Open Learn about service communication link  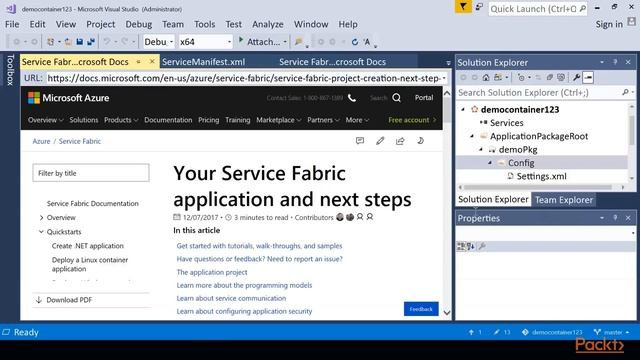[231, 298]
